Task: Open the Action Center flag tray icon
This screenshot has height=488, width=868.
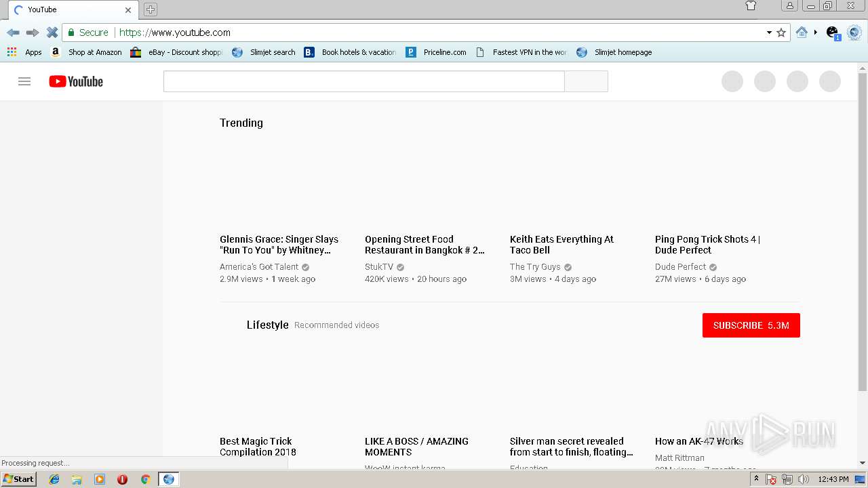Action: pyautogui.click(x=771, y=479)
